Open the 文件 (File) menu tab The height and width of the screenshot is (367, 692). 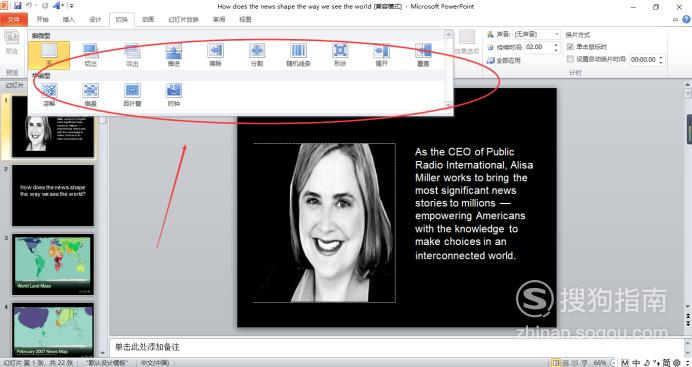coord(14,19)
